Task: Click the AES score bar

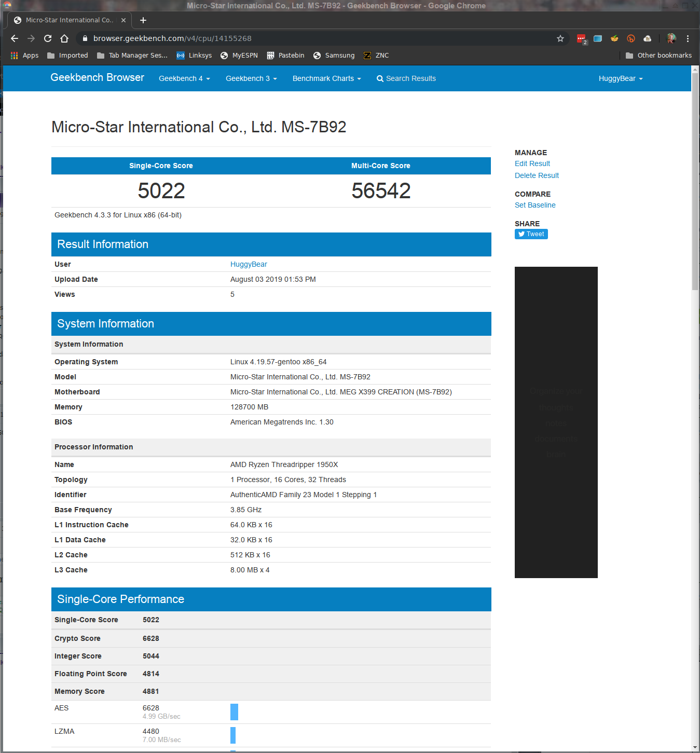Action: tap(234, 712)
